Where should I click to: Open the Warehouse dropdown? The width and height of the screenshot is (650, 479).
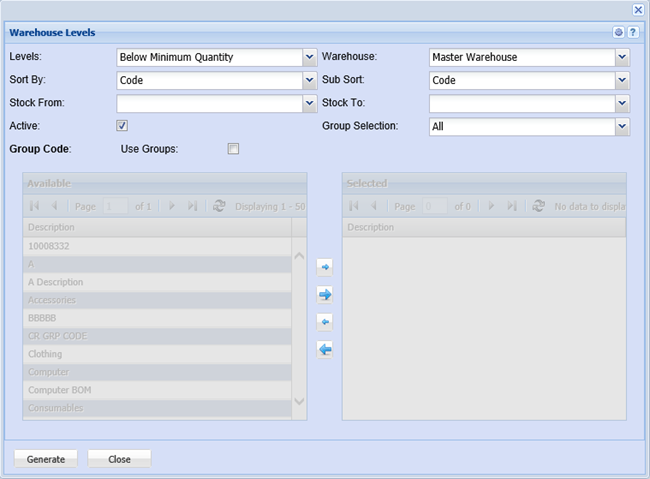622,58
